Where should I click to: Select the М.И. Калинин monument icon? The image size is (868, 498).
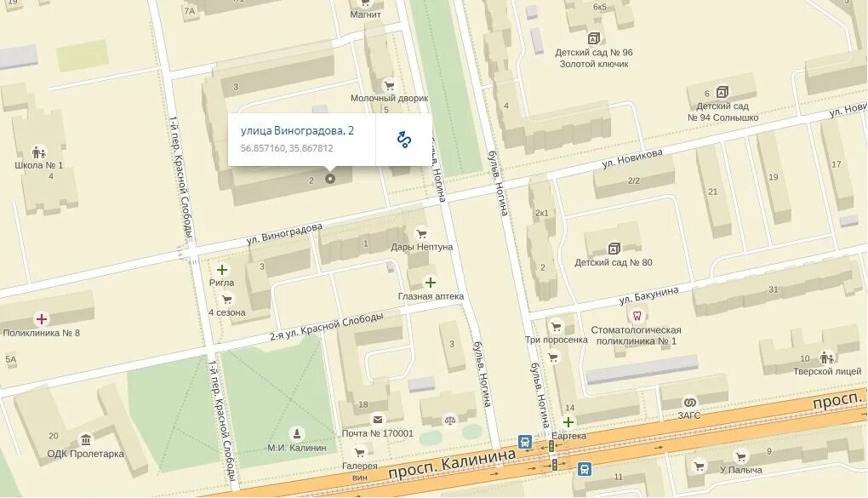click(x=297, y=434)
